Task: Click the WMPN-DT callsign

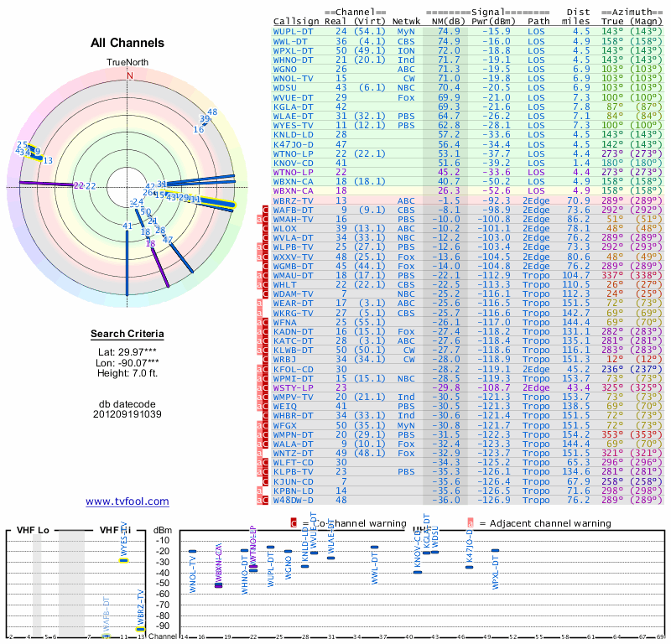Action: pyautogui.click(x=293, y=434)
